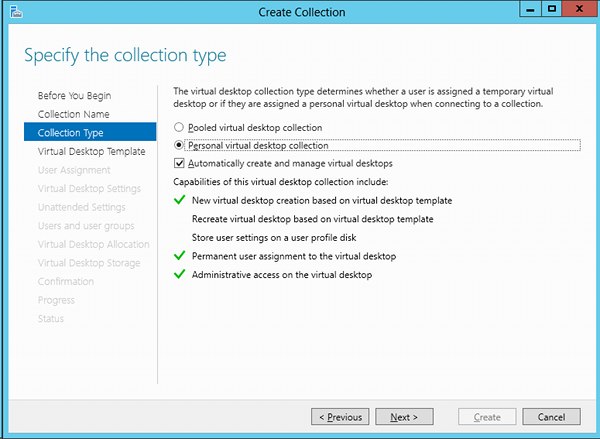Select the Collection Type step
The height and width of the screenshot is (439, 600).
click(90, 132)
